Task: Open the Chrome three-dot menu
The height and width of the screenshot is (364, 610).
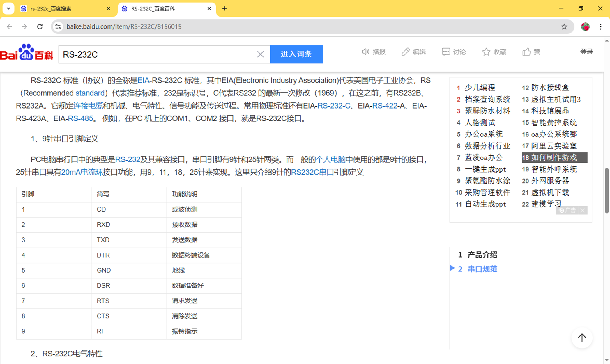Action: [x=600, y=26]
